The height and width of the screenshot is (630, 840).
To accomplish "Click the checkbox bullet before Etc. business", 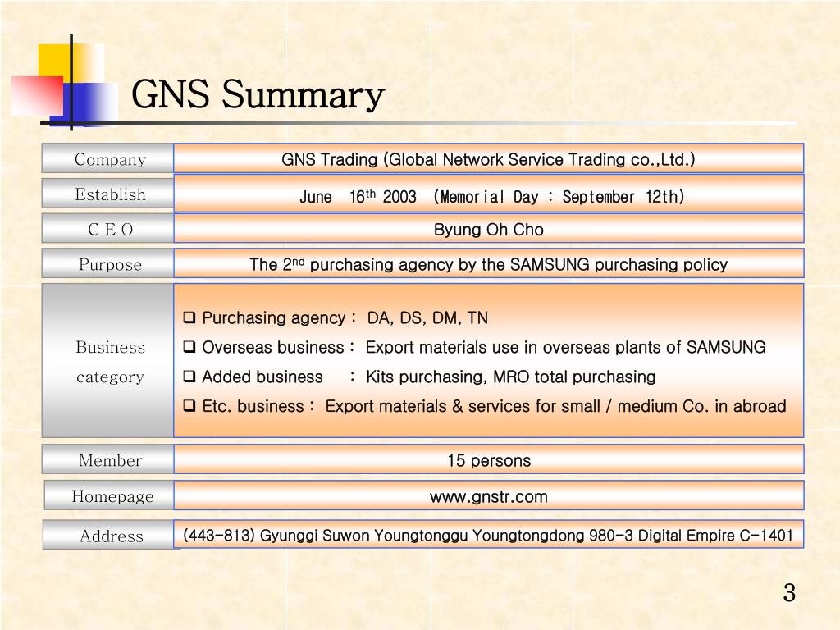I will [x=189, y=405].
